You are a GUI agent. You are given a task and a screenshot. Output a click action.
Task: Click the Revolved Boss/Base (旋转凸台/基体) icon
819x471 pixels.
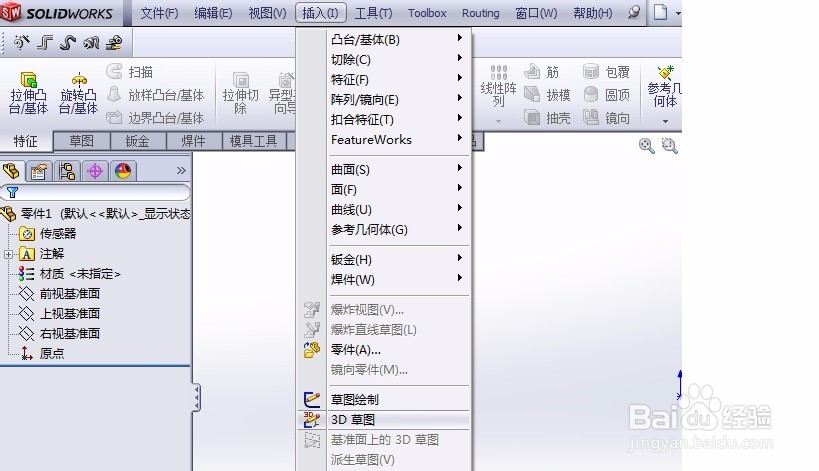click(79, 80)
